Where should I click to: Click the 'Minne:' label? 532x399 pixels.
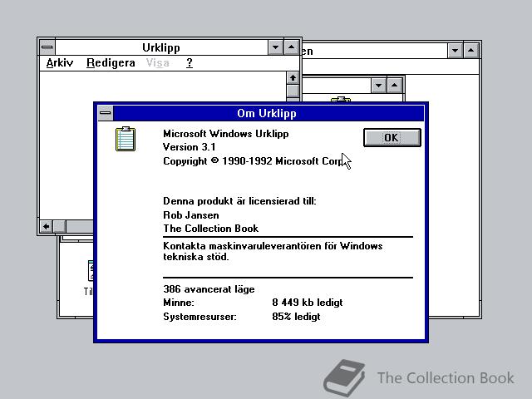click(x=179, y=303)
